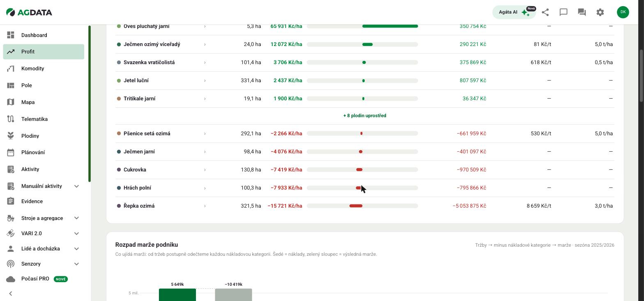This screenshot has width=644, height=301.
Task: Click Řepka ozimá red margin bar
Action: [x=356, y=206]
